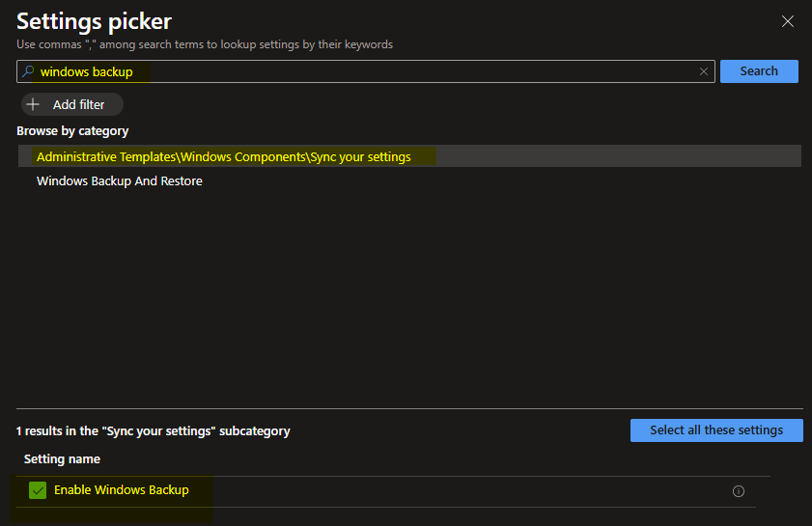Click the search keywords hint text
The width and height of the screenshot is (812, 526).
[205, 44]
